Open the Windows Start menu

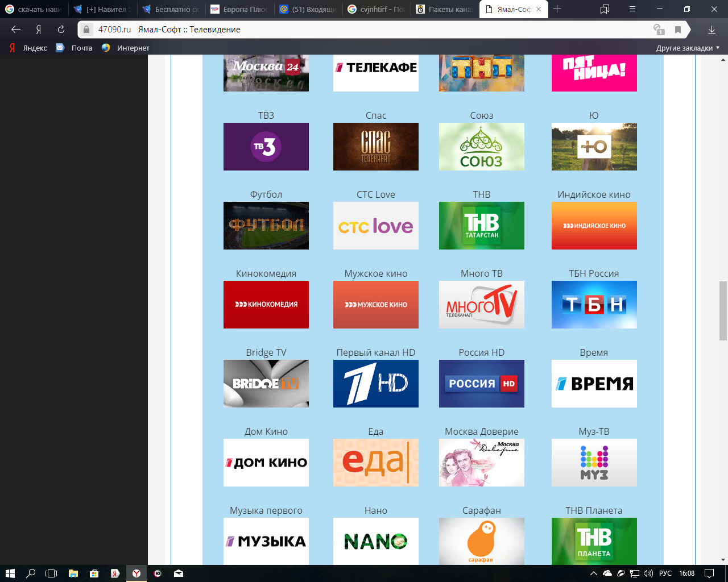(10, 573)
